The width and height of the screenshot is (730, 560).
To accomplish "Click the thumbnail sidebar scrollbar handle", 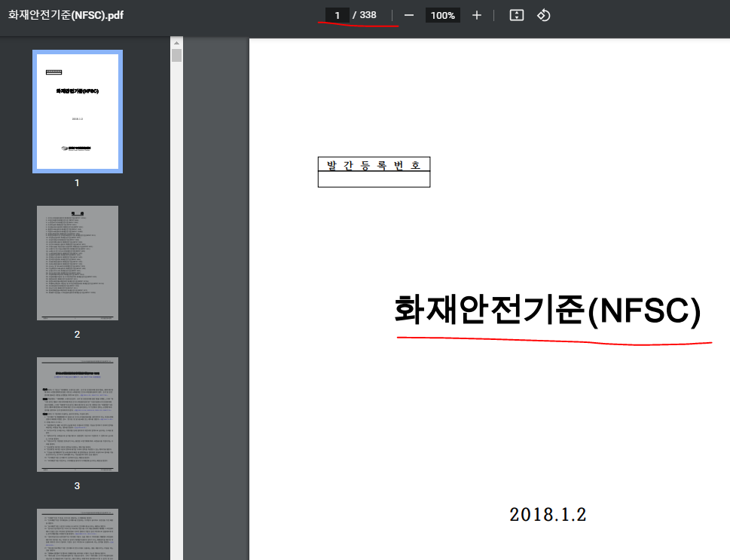I will [176, 56].
